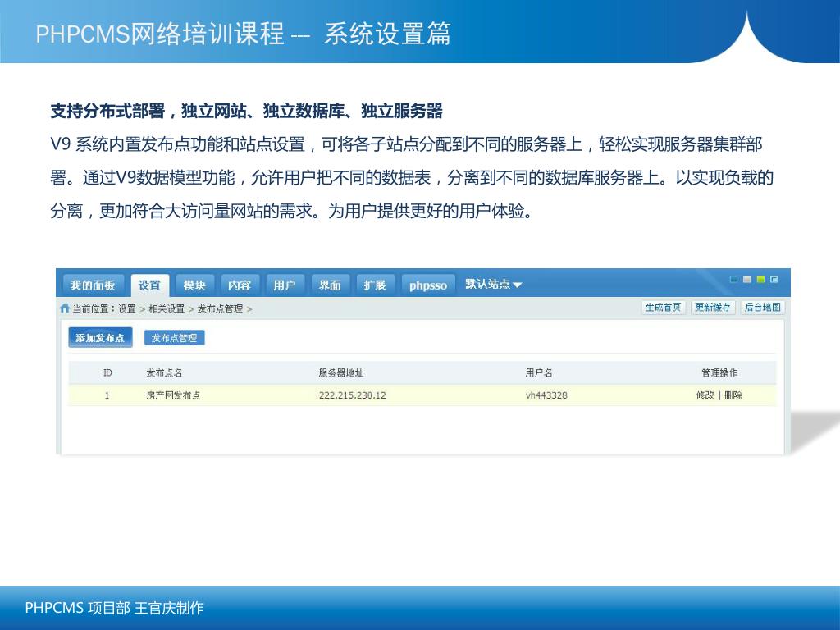Click the home icon beside 当前位置
This screenshot has width=840, height=630.
pos(65,308)
